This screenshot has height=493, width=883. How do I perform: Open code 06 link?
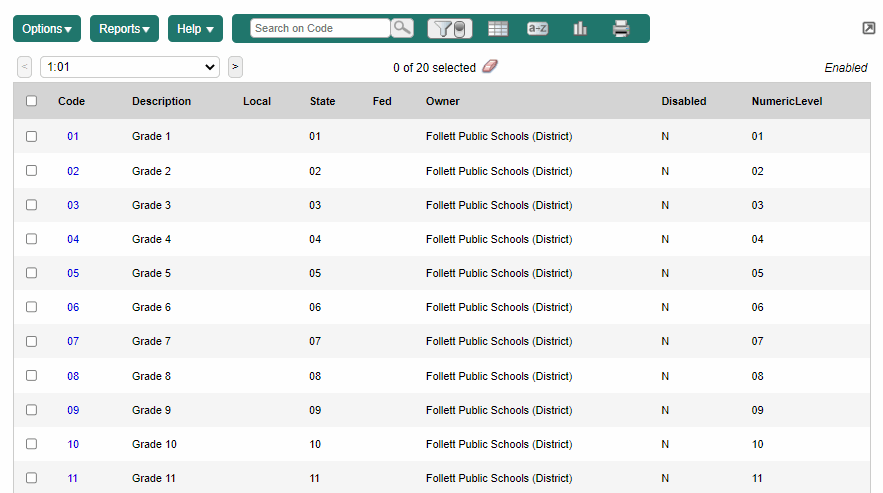pos(73,307)
